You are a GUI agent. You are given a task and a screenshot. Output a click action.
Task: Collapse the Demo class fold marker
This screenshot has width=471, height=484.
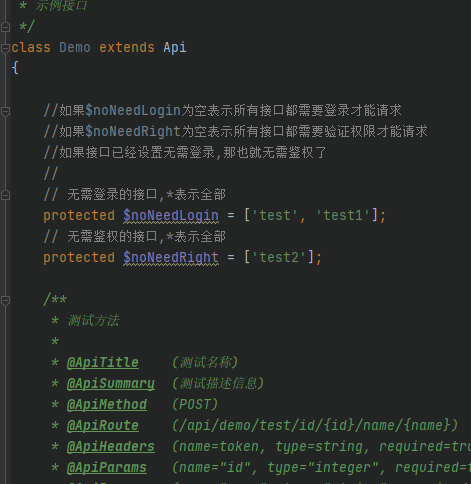tap(5, 48)
